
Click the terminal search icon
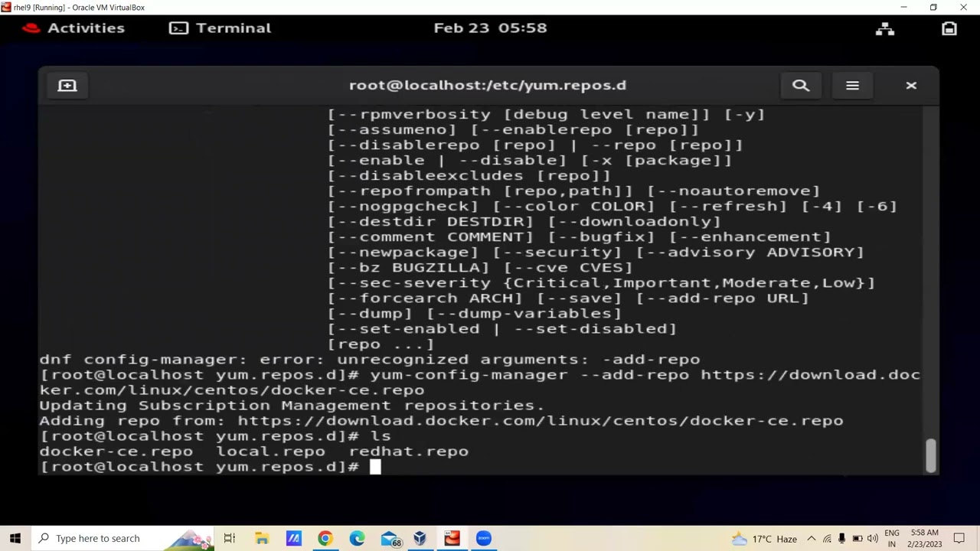[801, 86]
